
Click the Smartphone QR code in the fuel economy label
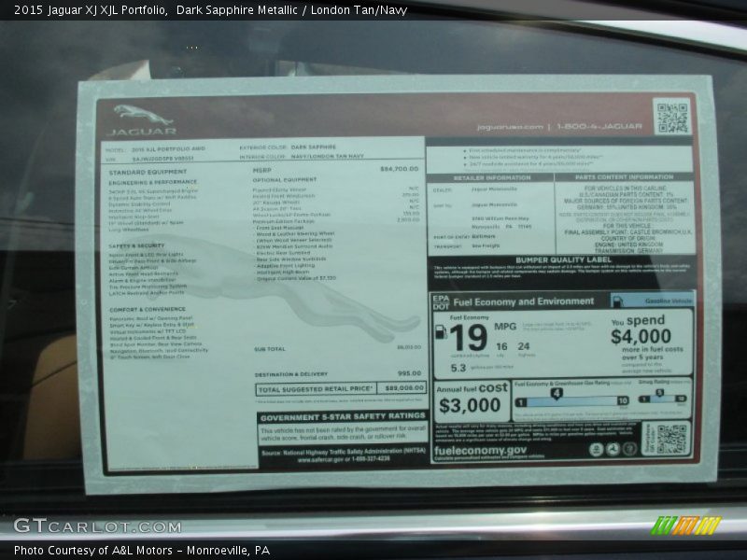click(671, 439)
